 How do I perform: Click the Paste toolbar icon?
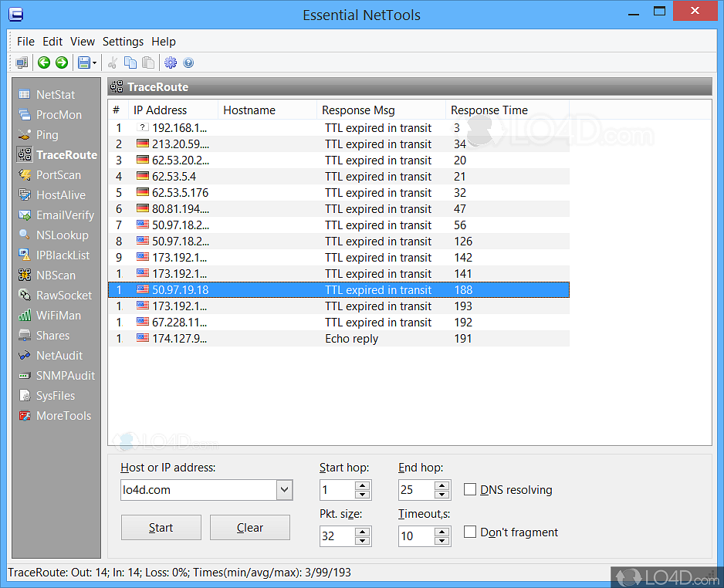pyautogui.click(x=148, y=63)
